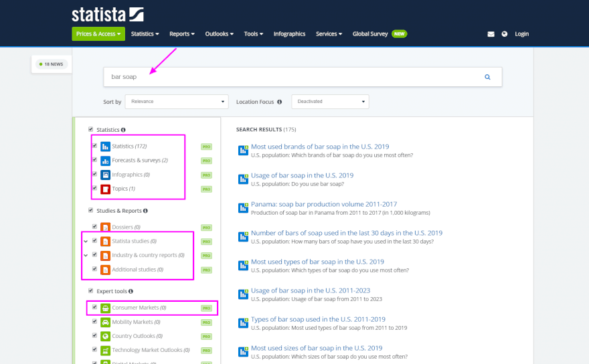The height and width of the screenshot is (364, 589).
Task: Open the Location Focus Deactivated dropdown
Action: (331, 102)
